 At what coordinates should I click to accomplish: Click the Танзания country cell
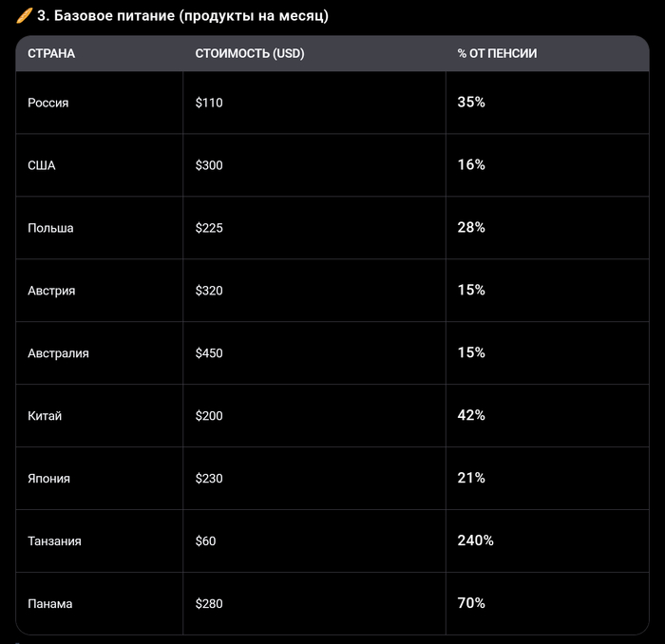(x=54, y=541)
